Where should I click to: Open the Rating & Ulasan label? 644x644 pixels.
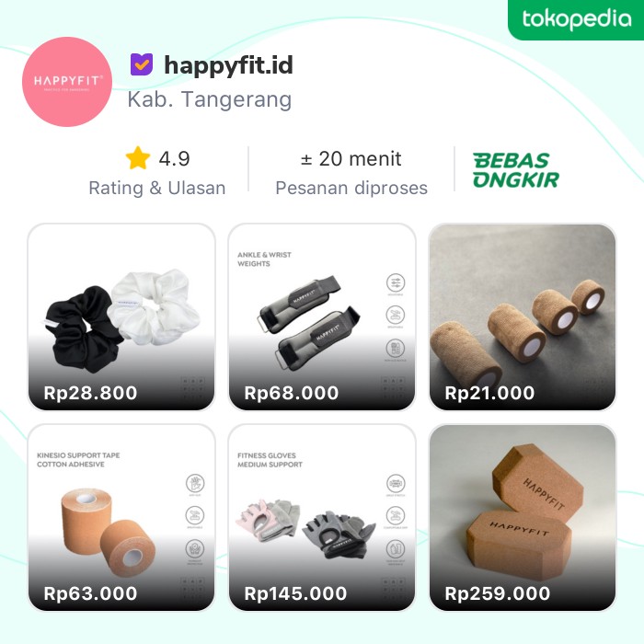157,188
